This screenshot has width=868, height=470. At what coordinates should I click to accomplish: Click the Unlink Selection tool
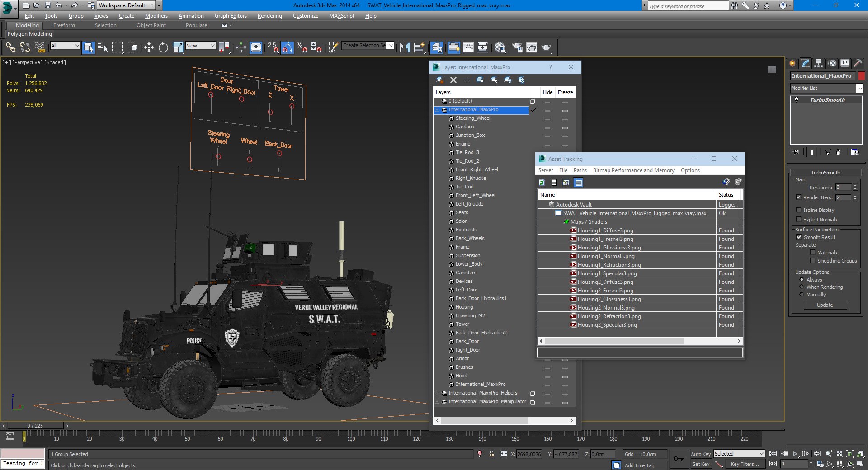[x=25, y=47]
